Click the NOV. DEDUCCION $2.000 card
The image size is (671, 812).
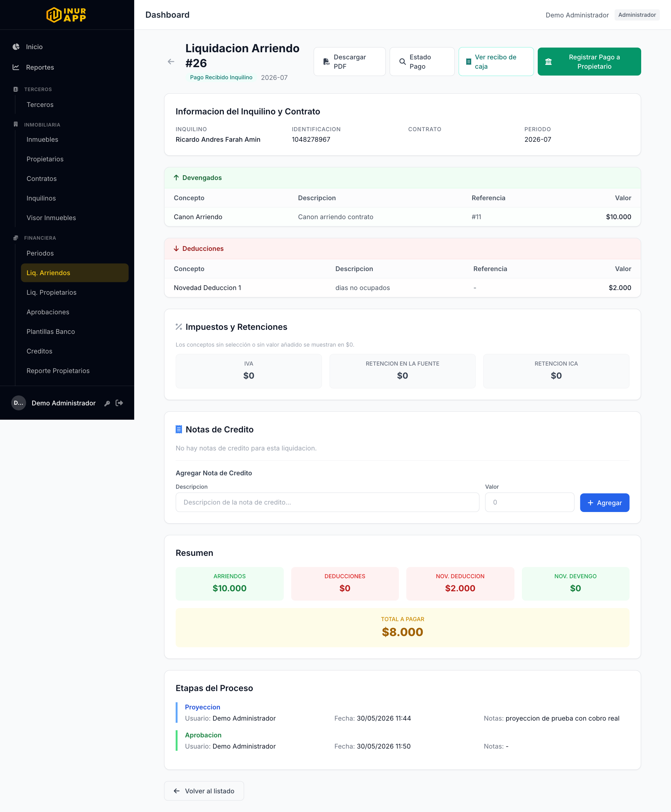460,584
